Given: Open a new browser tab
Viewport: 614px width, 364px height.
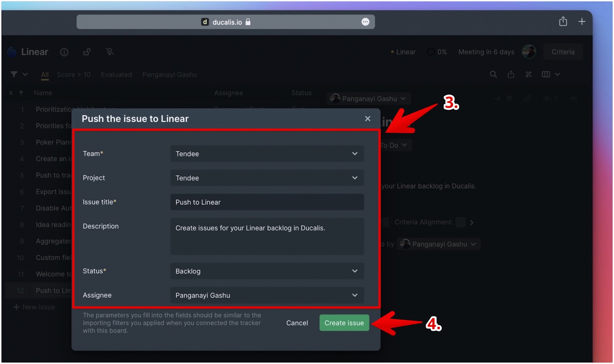Looking at the screenshot, I should click(x=582, y=21).
